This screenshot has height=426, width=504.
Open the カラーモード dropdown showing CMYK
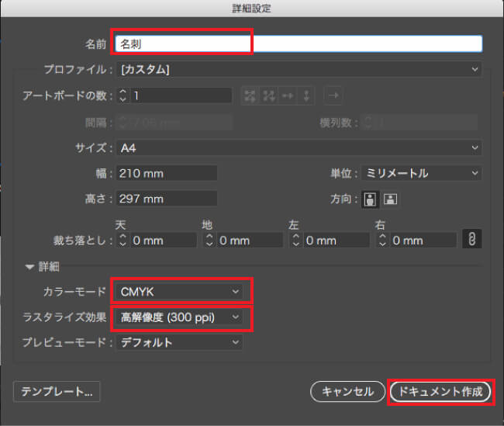[180, 291]
